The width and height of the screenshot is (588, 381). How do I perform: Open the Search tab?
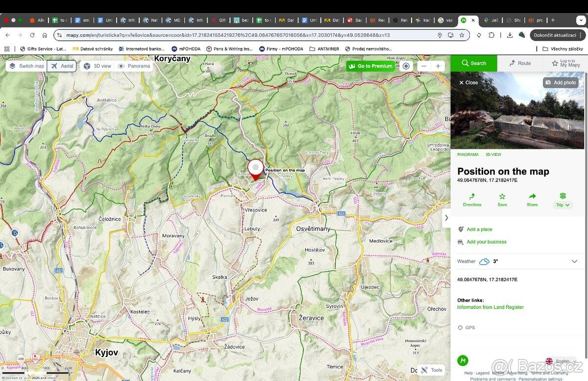click(x=473, y=63)
